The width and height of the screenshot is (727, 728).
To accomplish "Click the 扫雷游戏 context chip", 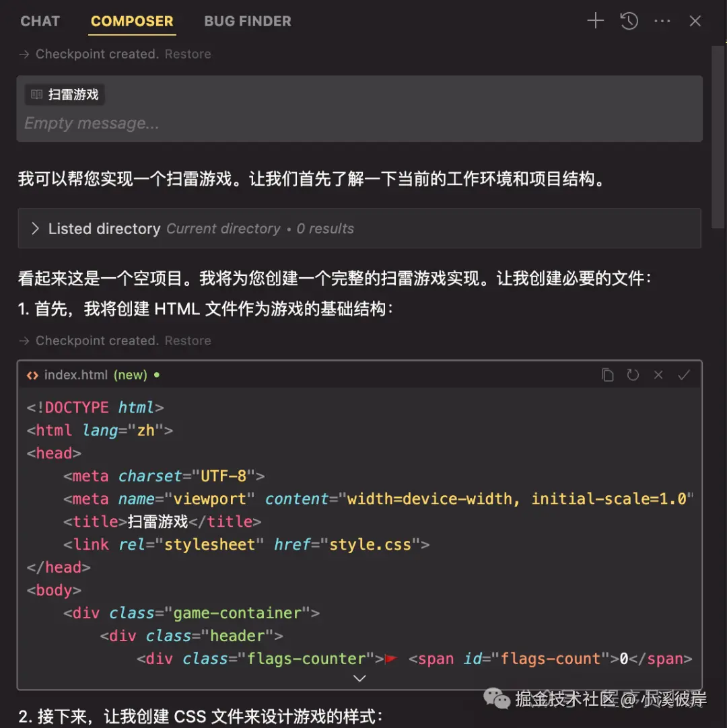I will (65, 94).
